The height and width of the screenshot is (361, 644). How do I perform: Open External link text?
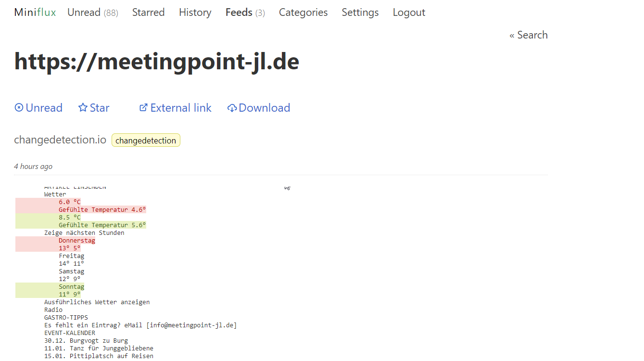[181, 108]
